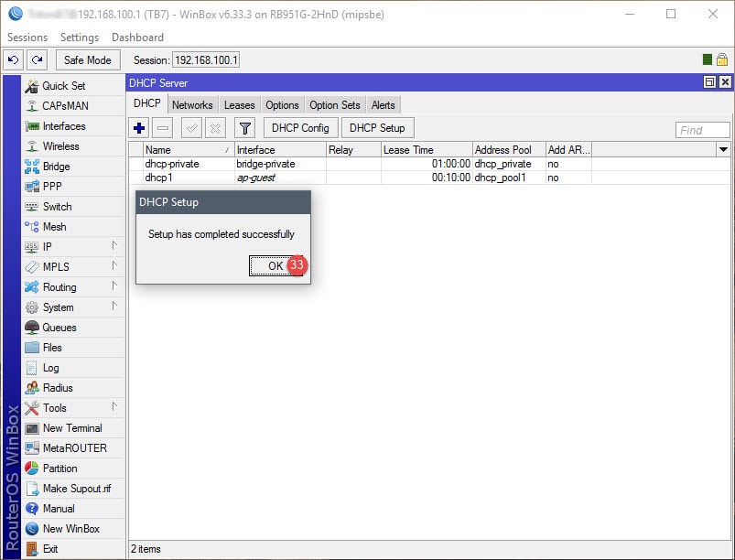
Task: Open the Log viewer
Action: click(73, 368)
